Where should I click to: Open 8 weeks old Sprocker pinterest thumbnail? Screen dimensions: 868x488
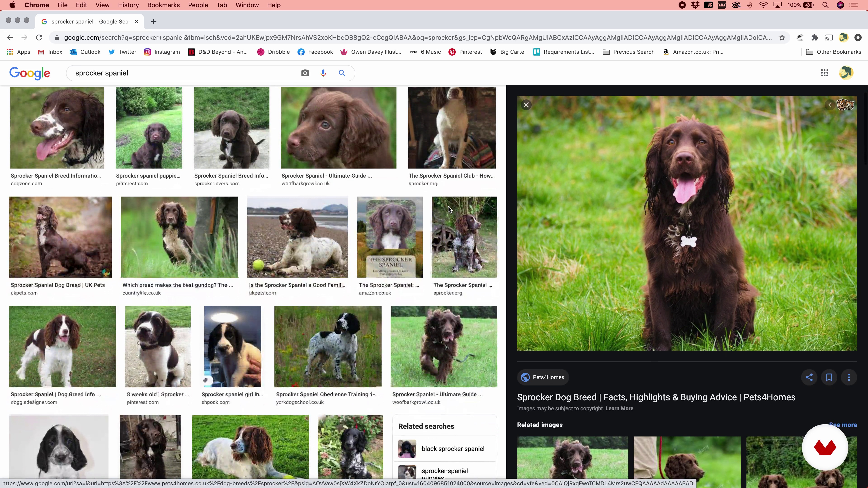158,347
